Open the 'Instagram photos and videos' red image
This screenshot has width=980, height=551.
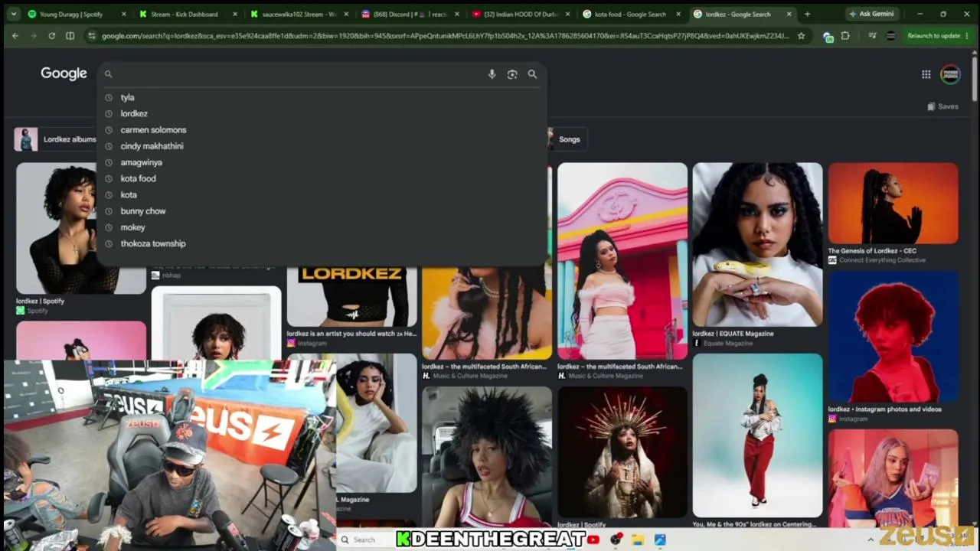[x=893, y=337]
